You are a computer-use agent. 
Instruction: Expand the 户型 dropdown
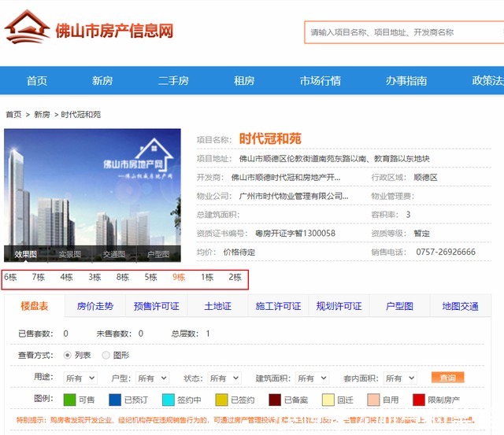pyautogui.click(x=152, y=378)
